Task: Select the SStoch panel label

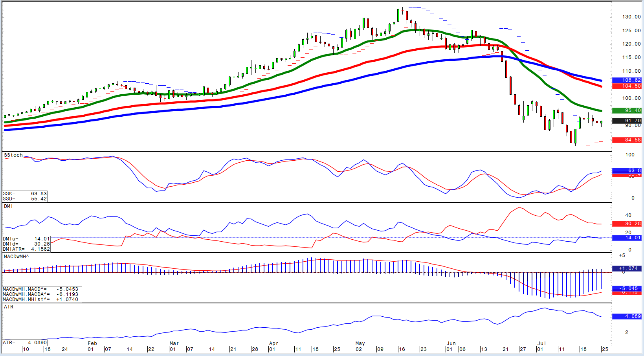Action: pos(13,155)
